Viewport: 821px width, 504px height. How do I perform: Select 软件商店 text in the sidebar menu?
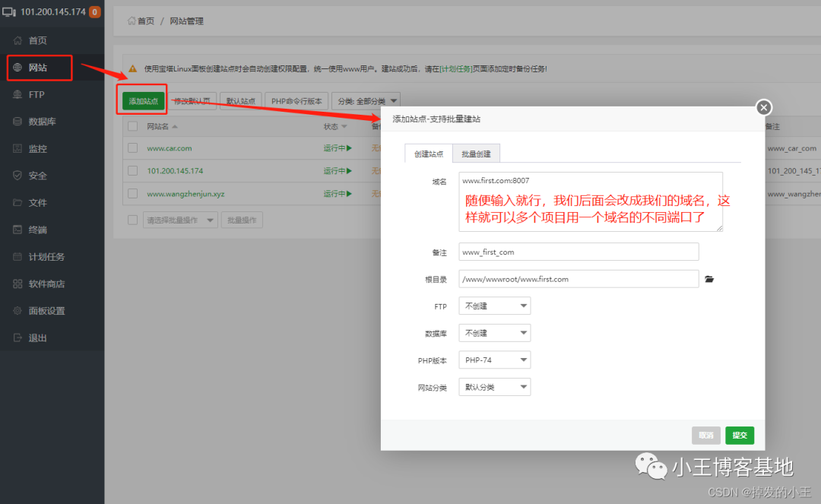tap(46, 284)
